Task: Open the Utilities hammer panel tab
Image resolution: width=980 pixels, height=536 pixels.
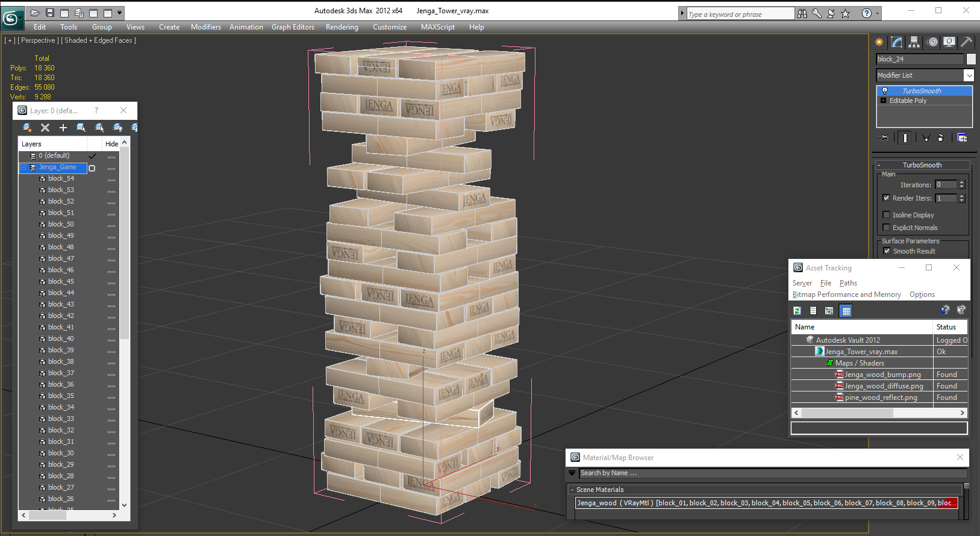Action: [x=966, y=42]
